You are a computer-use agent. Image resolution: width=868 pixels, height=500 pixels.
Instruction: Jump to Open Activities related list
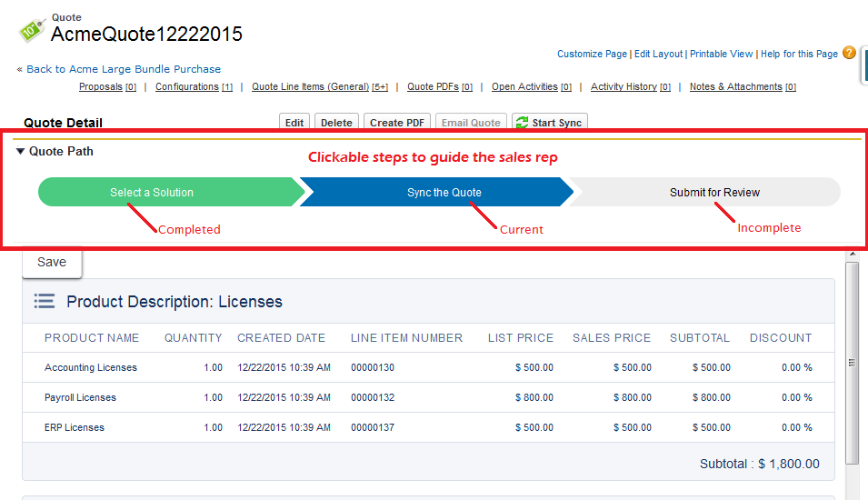click(532, 86)
